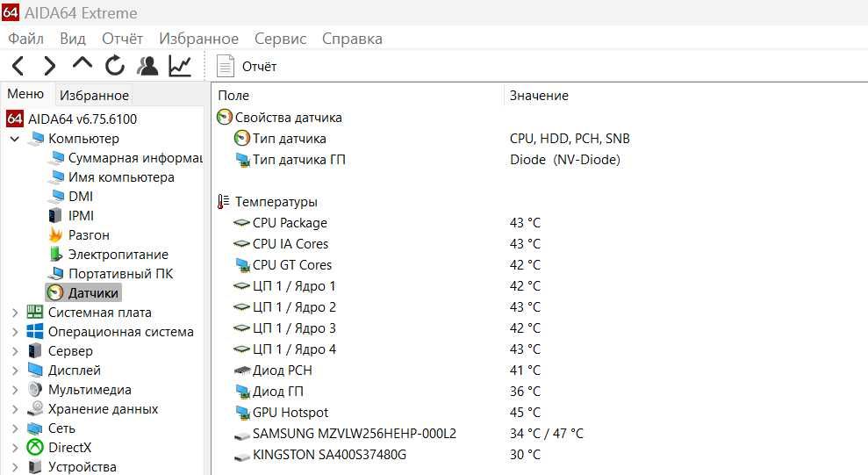Open the user profile toolbar icon
Viewport: 868px width, 475px height.
tap(147, 66)
